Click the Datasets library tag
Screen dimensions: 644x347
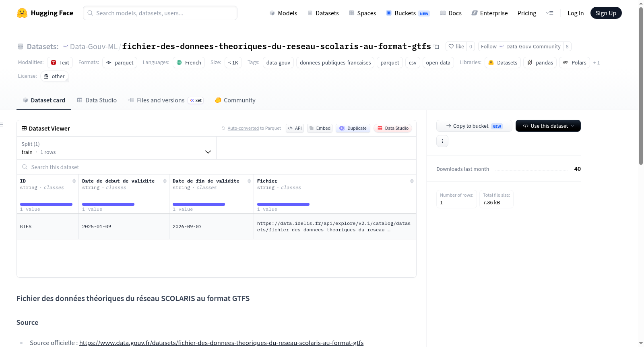pyautogui.click(x=503, y=62)
